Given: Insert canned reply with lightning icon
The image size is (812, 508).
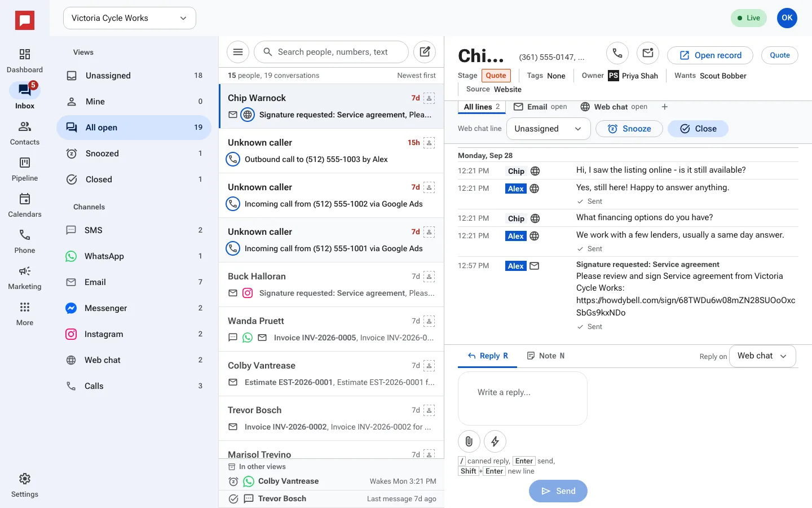Looking at the screenshot, I should pos(495,441).
